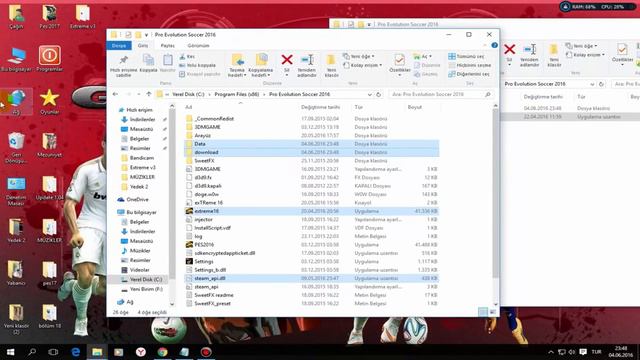This screenshot has height=360, width=640.
Task: Click Yeniden adlandır in the back window
Action: (x=529, y=55)
